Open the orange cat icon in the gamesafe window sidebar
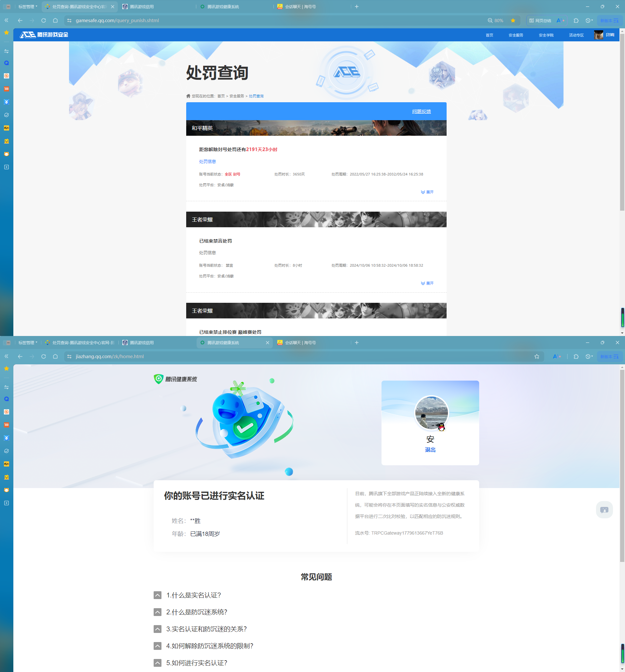 pyautogui.click(x=7, y=154)
